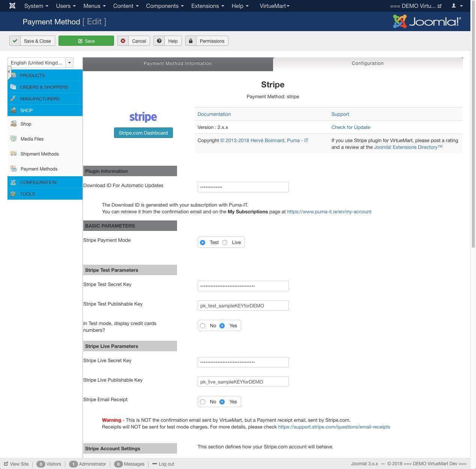Open the Extensions dropdown menu
This screenshot has height=469, width=476.
tap(207, 6)
